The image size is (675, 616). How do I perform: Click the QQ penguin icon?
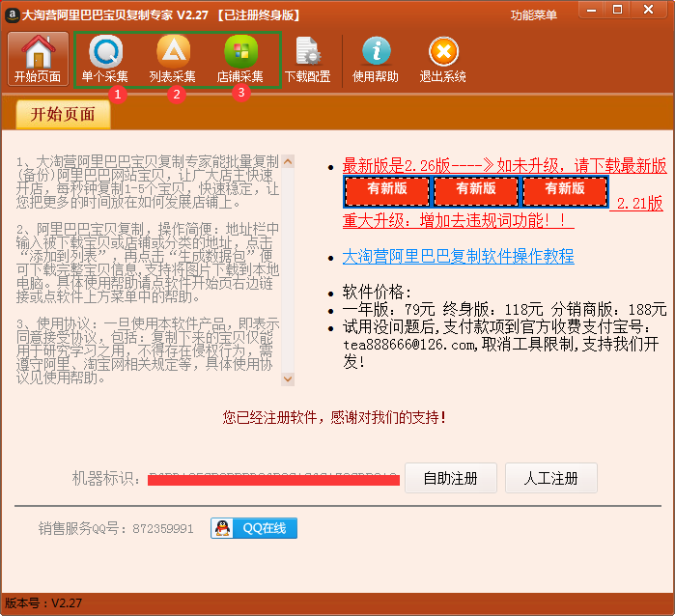222,528
